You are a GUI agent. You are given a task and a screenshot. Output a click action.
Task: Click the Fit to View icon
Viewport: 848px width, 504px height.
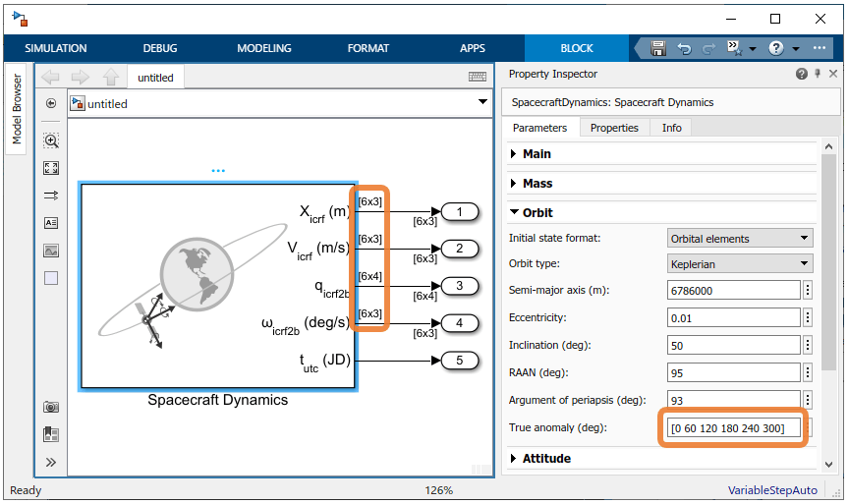(51, 168)
